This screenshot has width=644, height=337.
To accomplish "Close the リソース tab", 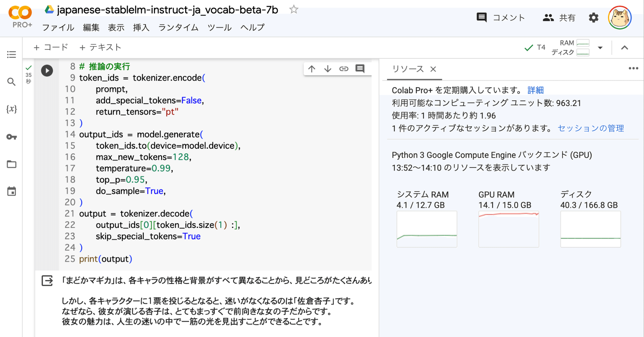I will (x=433, y=69).
